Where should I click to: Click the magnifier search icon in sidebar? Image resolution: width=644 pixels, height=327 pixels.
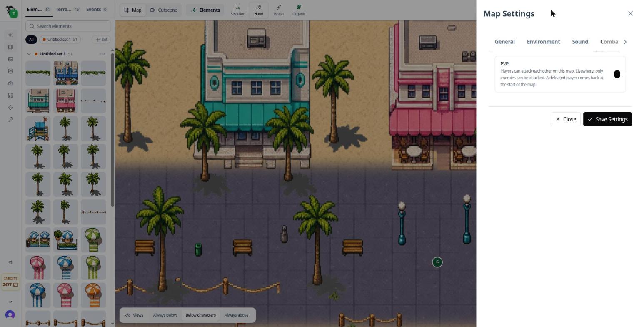click(x=10, y=120)
